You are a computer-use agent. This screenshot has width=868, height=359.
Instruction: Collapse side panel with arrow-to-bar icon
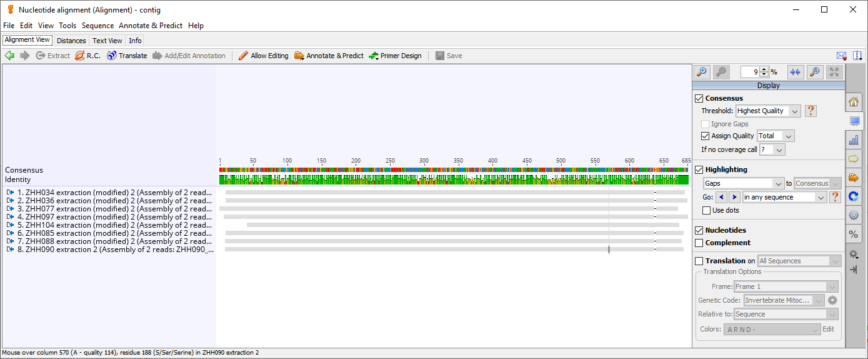[x=854, y=269]
